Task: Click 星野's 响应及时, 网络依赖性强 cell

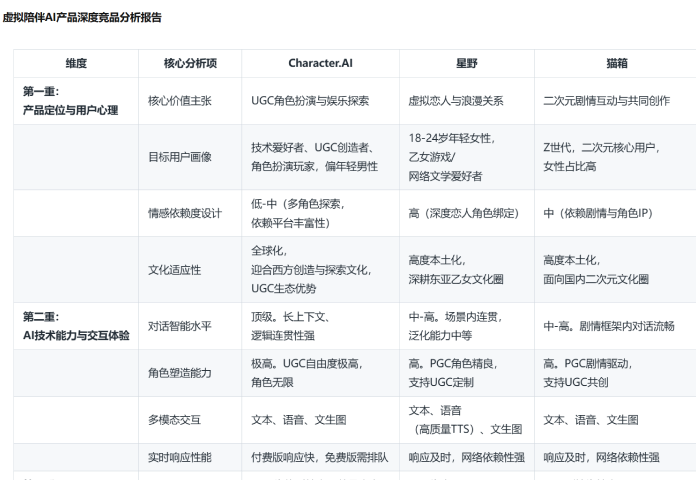Action: (x=467, y=457)
